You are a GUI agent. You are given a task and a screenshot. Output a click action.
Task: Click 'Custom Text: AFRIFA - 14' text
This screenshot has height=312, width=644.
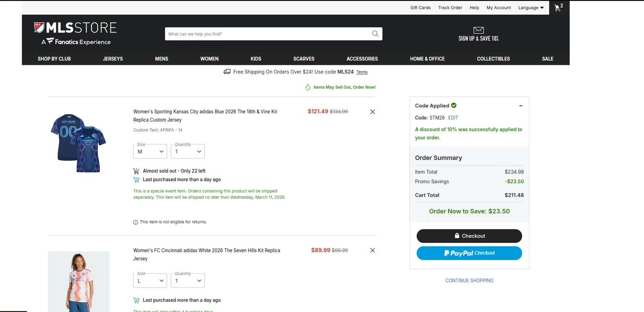pos(158,130)
